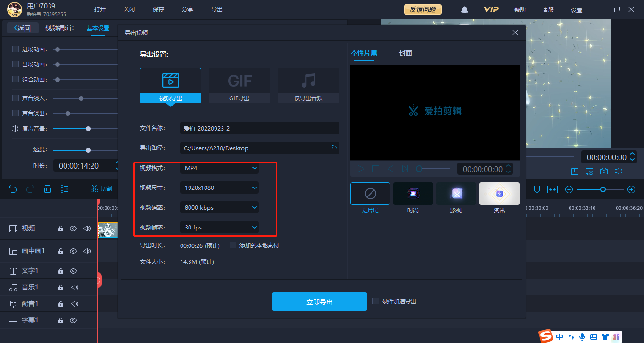Enable the 硬件加速导出 checkbox
The height and width of the screenshot is (343, 644).
click(376, 301)
